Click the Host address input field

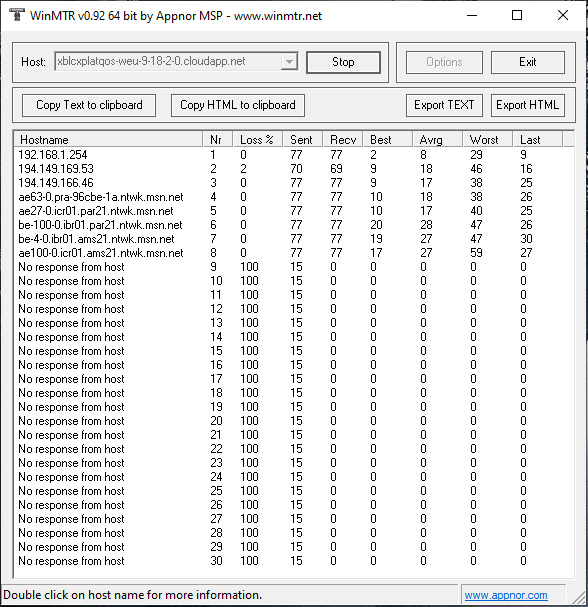(x=168, y=62)
